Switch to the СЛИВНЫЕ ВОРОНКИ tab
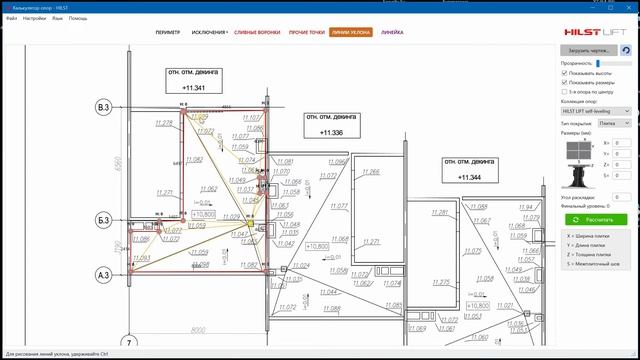Viewport: 640px width, 360px height. click(x=257, y=32)
